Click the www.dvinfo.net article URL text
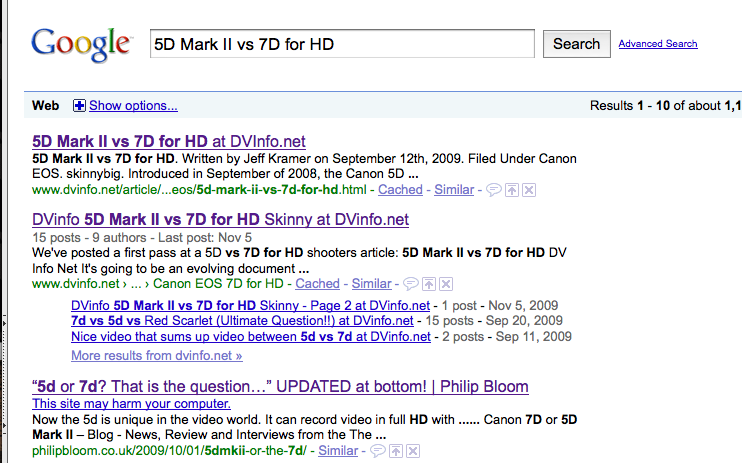 tap(199, 190)
